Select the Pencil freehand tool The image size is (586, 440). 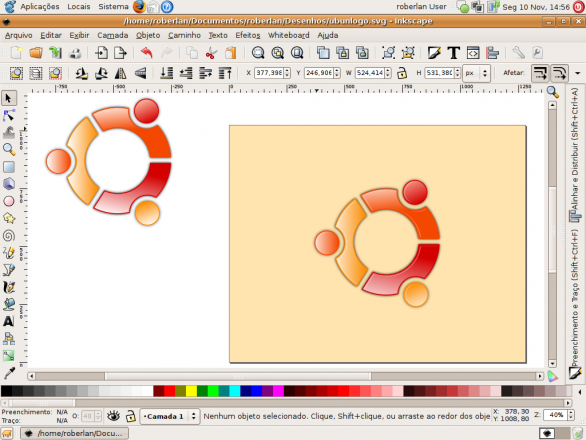[9, 253]
